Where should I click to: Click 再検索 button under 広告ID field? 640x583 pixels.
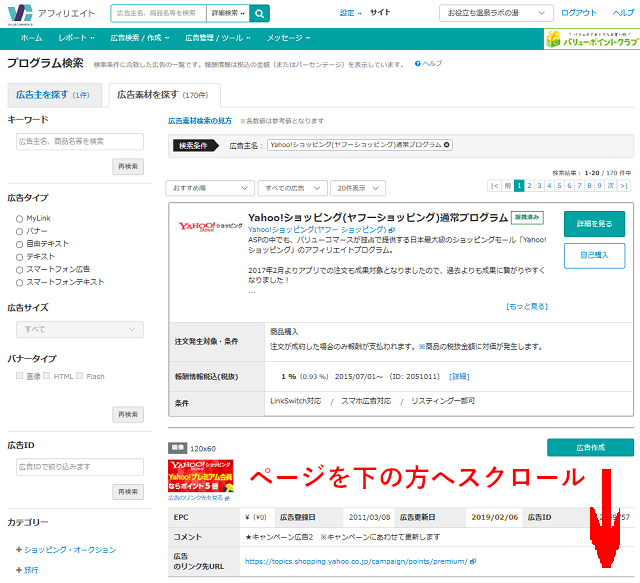pyautogui.click(x=128, y=492)
